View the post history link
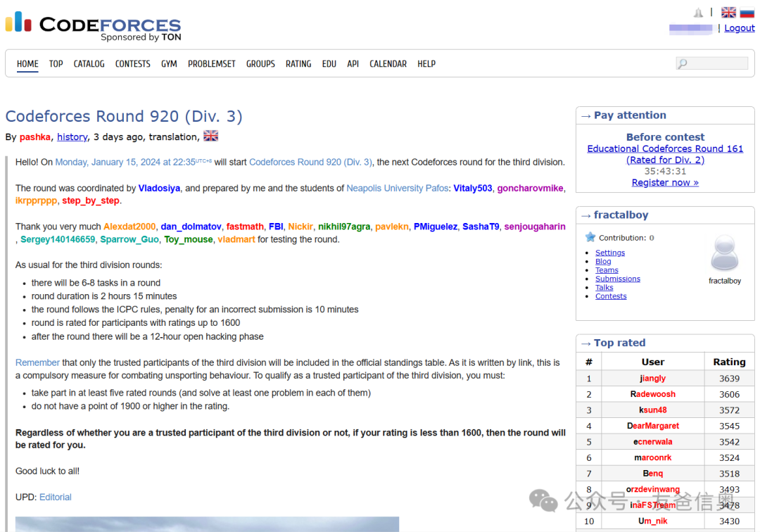The image size is (760, 532). pyautogui.click(x=72, y=137)
